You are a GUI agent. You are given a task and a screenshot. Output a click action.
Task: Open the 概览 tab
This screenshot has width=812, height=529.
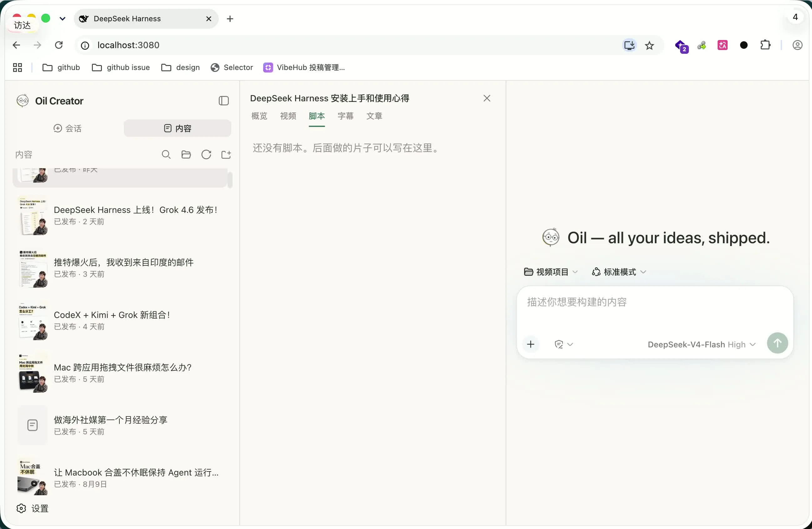click(259, 116)
